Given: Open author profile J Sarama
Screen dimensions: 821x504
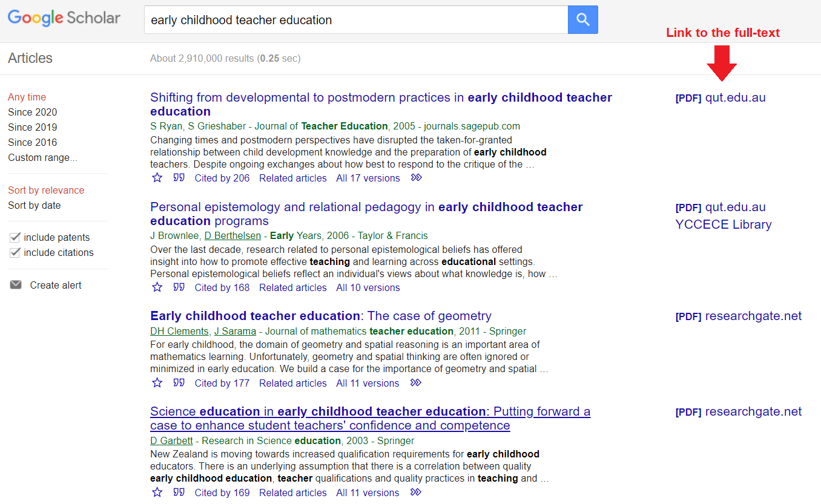Looking at the screenshot, I should click(x=235, y=331).
